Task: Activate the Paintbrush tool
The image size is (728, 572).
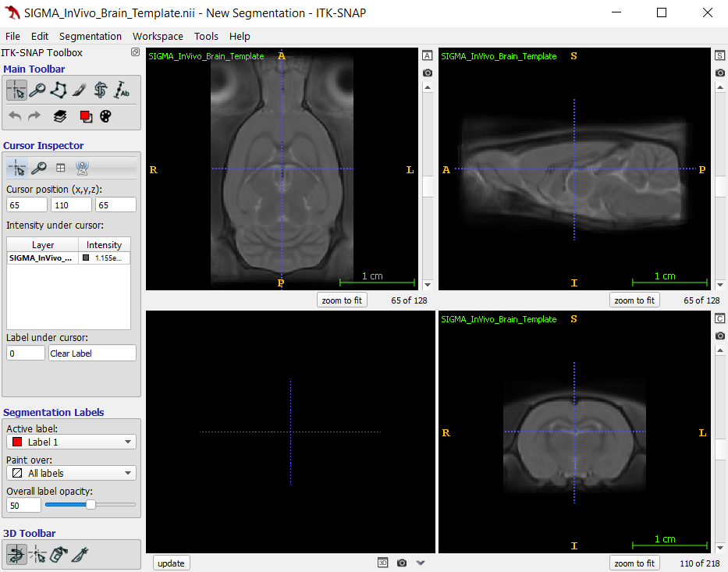Action: pyautogui.click(x=80, y=91)
